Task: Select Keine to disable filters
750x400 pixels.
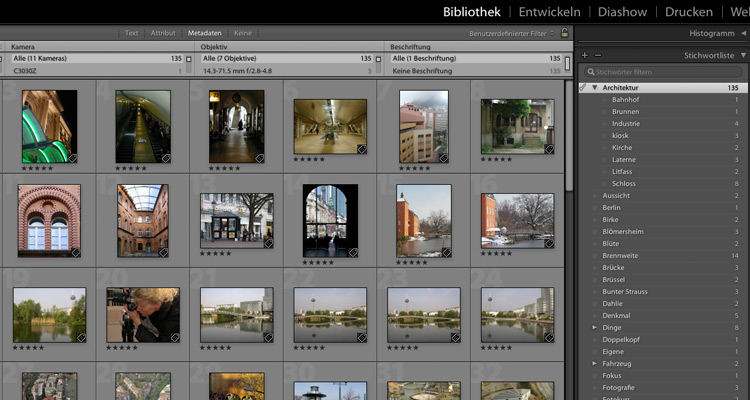Action: [243, 33]
